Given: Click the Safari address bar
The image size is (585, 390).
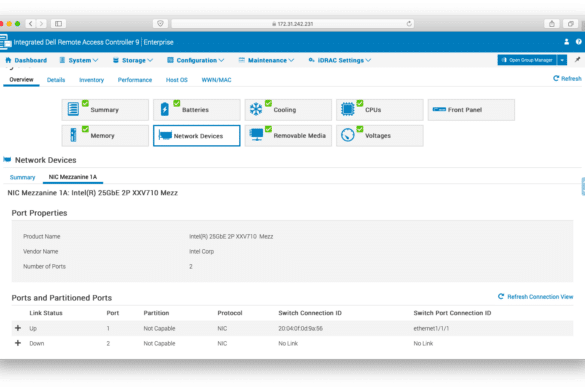Looking at the screenshot, I should click(x=292, y=24).
